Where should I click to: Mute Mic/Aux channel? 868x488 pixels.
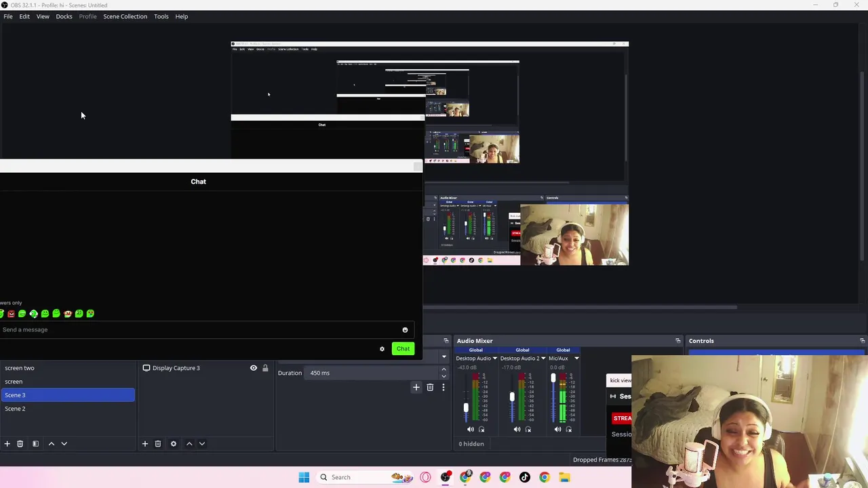click(x=557, y=429)
